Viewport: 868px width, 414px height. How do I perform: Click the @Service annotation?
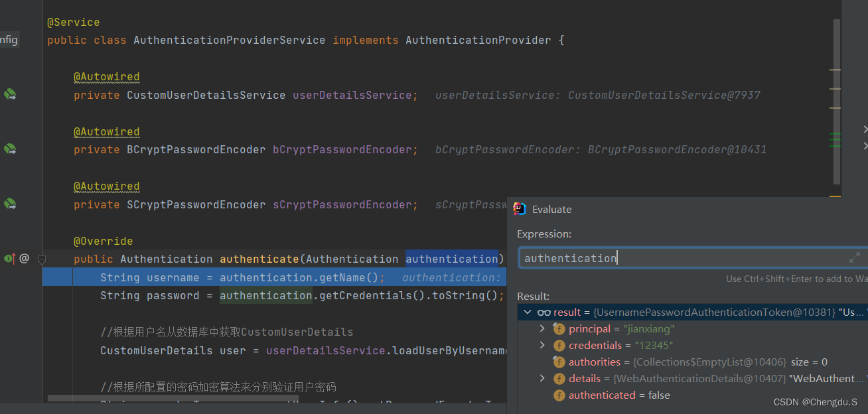tap(74, 23)
